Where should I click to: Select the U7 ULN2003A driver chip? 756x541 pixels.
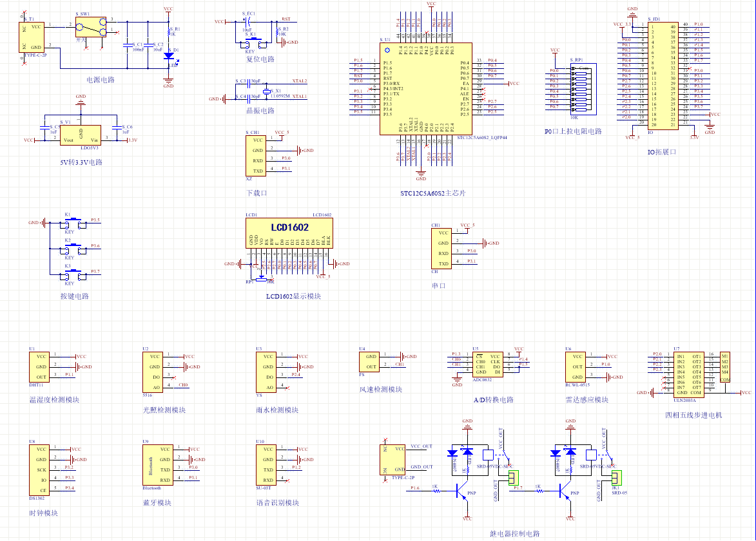pyautogui.click(x=689, y=375)
